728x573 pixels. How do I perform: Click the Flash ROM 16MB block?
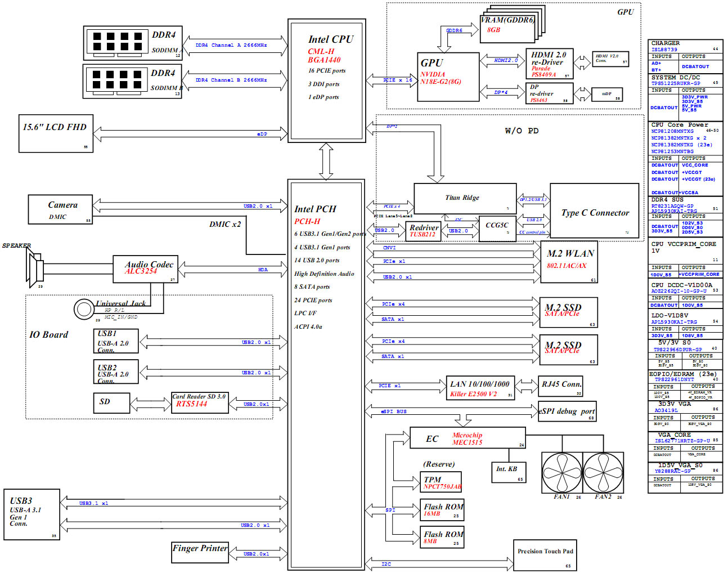[x=442, y=509]
